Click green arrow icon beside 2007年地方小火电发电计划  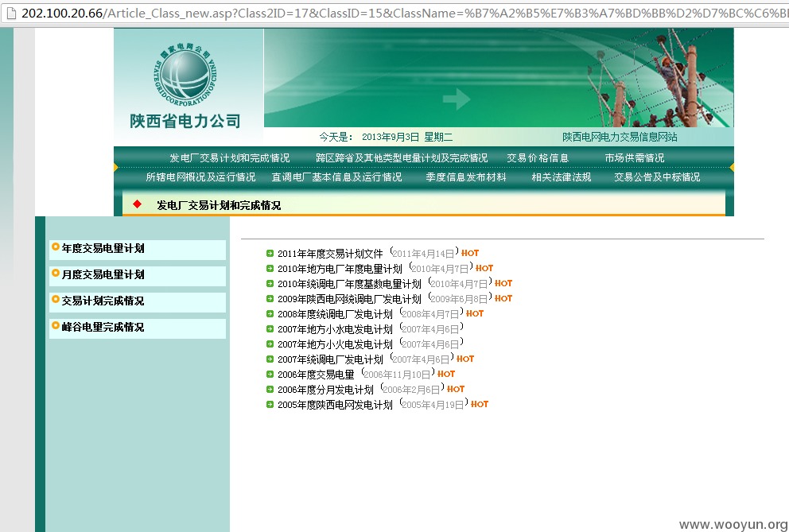270,344
